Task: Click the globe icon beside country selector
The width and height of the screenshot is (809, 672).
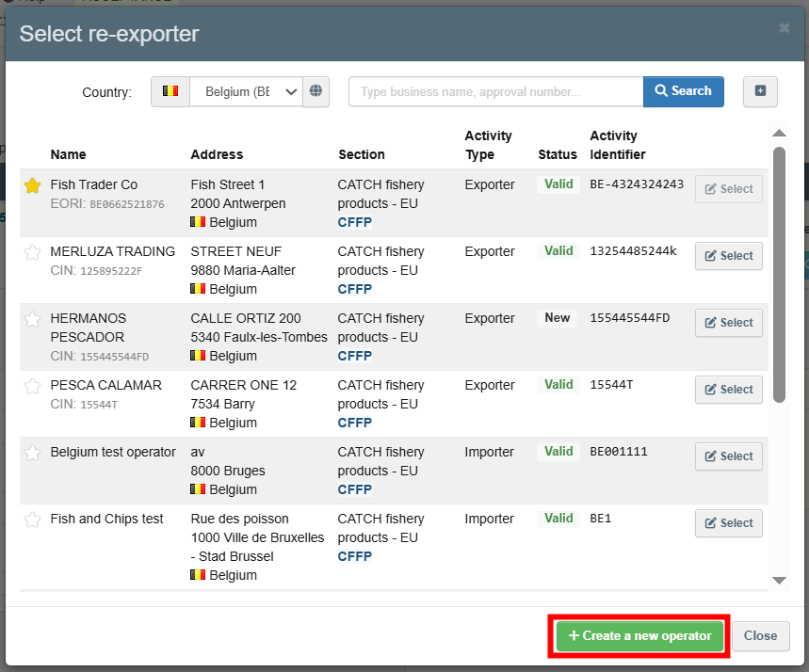Action: [x=316, y=91]
